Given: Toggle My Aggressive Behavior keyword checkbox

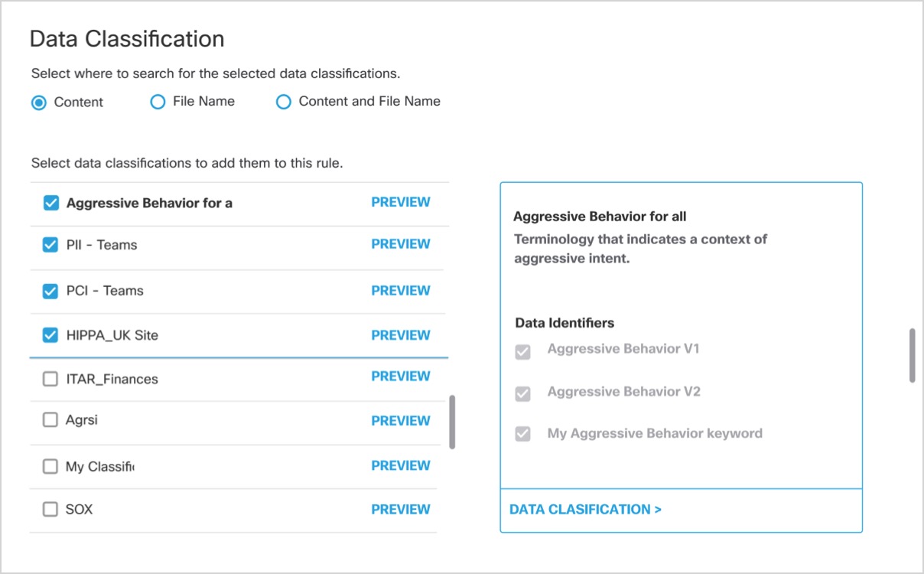Looking at the screenshot, I should click(523, 434).
